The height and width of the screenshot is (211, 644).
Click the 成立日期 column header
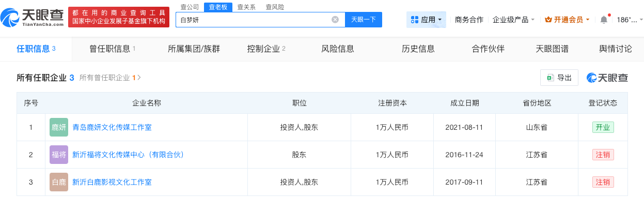[x=464, y=103]
